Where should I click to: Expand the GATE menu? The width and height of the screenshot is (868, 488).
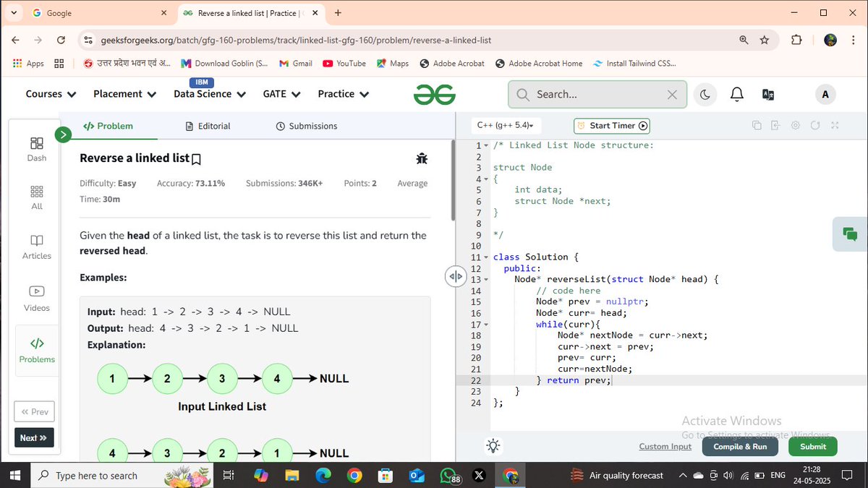281,94
